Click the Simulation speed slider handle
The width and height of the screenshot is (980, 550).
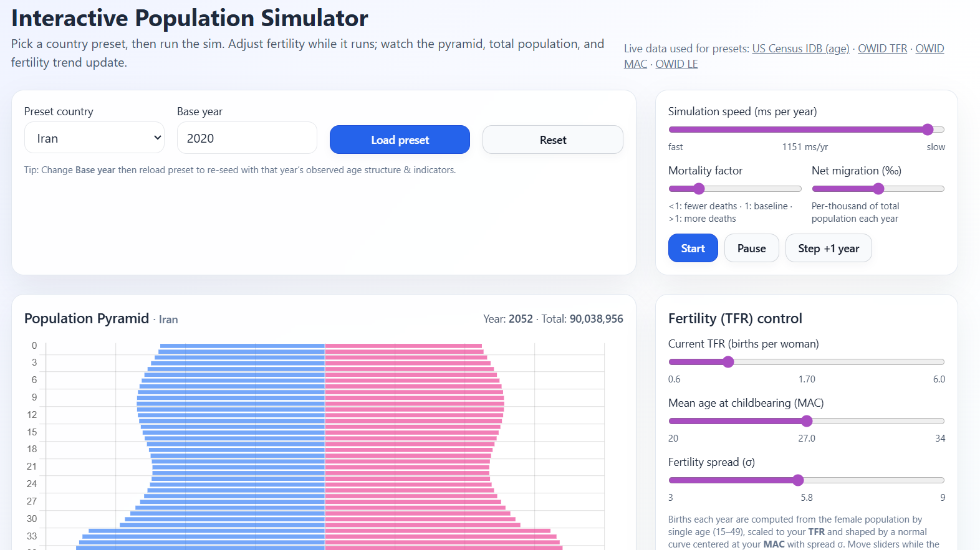tap(928, 130)
